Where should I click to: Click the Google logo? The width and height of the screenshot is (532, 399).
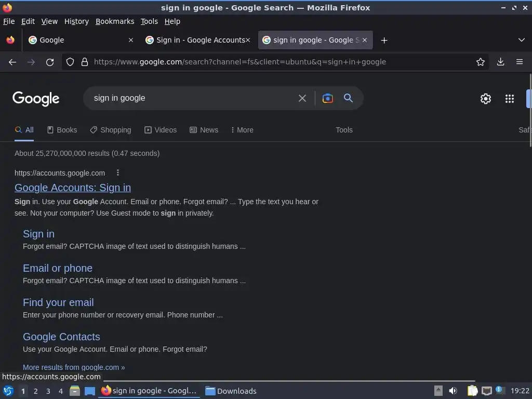[36, 99]
